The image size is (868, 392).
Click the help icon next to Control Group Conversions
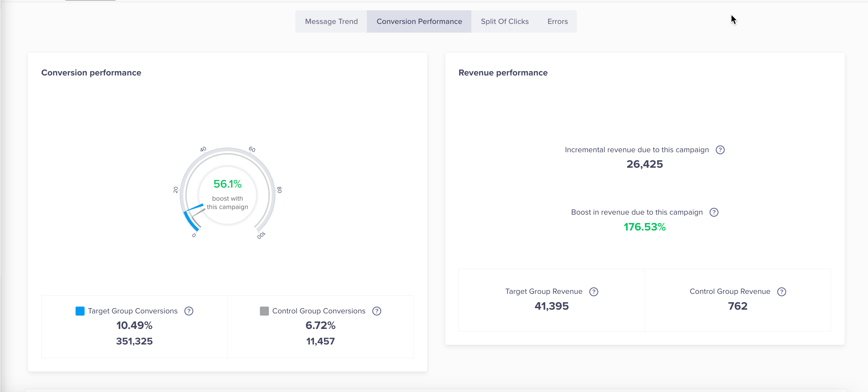click(x=377, y=311)
